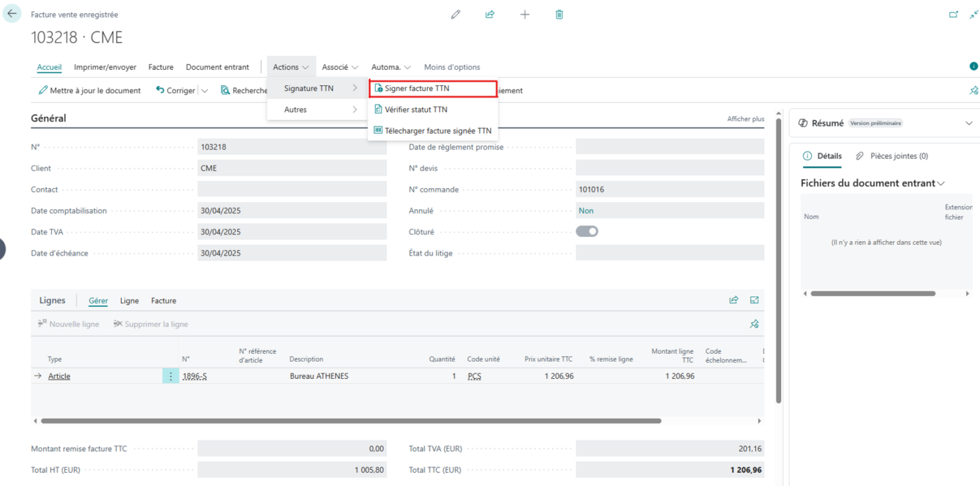Image resolution: width=980 pixels, height=486 pixels.
Task: Toggle the Clôturé switch
Action: [587, 231]
